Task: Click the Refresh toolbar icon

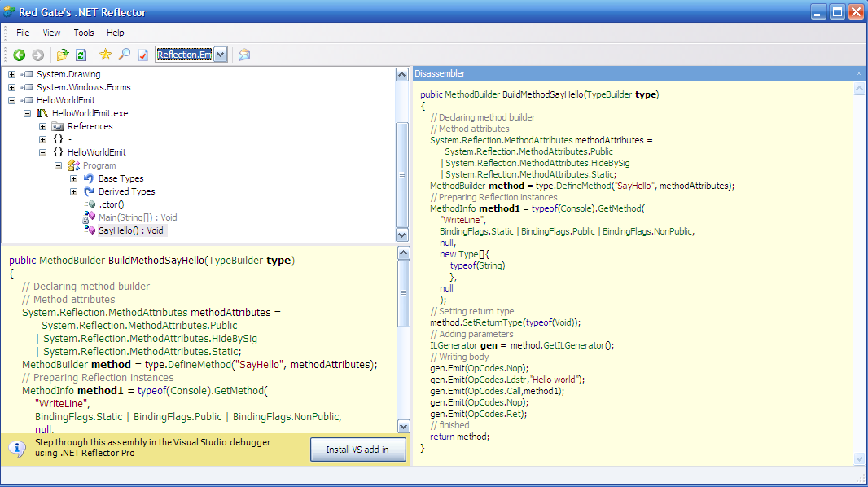Action: click(81, 55)
